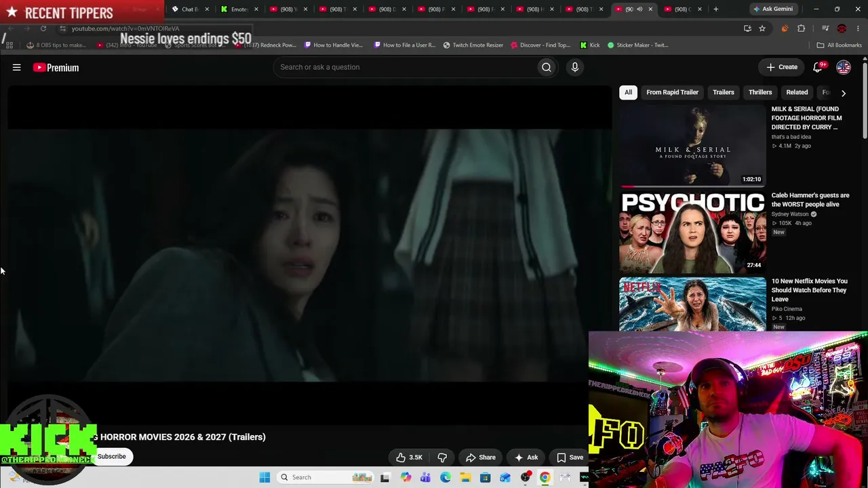Click the Windows taskbar Search box

pos(324,477)
